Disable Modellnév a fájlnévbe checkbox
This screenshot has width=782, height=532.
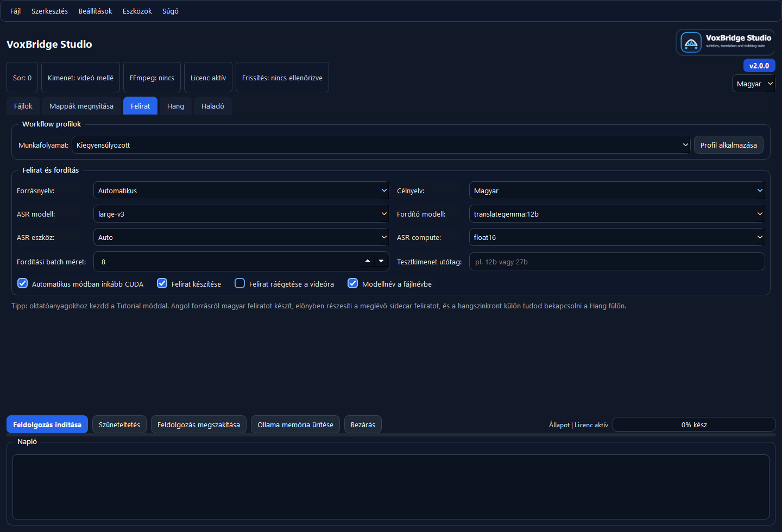tap(353, 283)
